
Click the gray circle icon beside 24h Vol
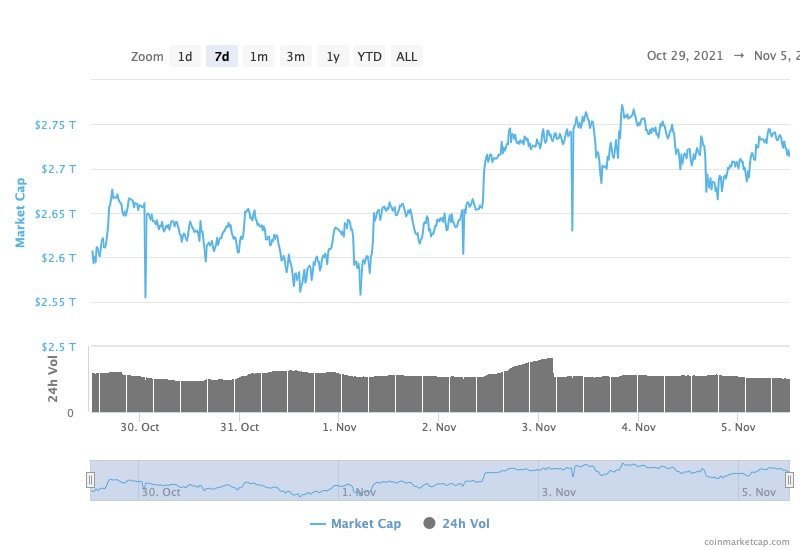430,523
